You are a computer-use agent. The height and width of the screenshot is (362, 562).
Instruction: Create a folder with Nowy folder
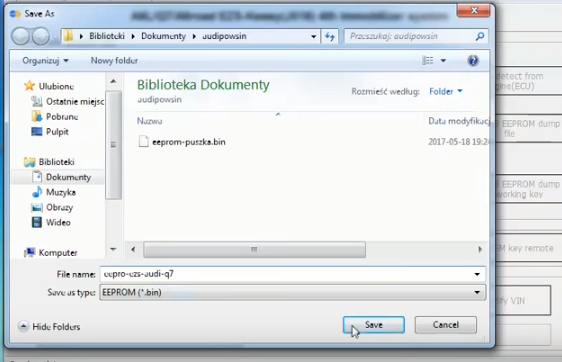pos(114,61)
